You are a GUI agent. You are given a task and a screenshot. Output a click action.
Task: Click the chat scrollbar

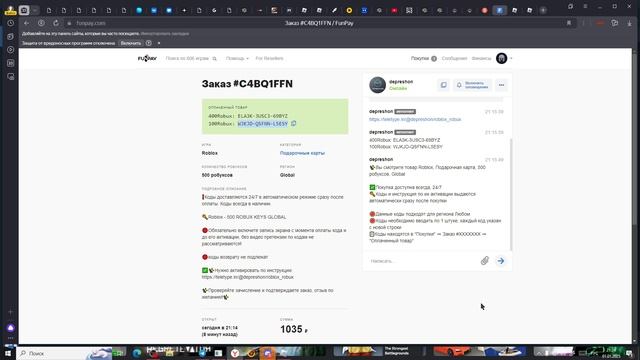[x=511, y=194]
